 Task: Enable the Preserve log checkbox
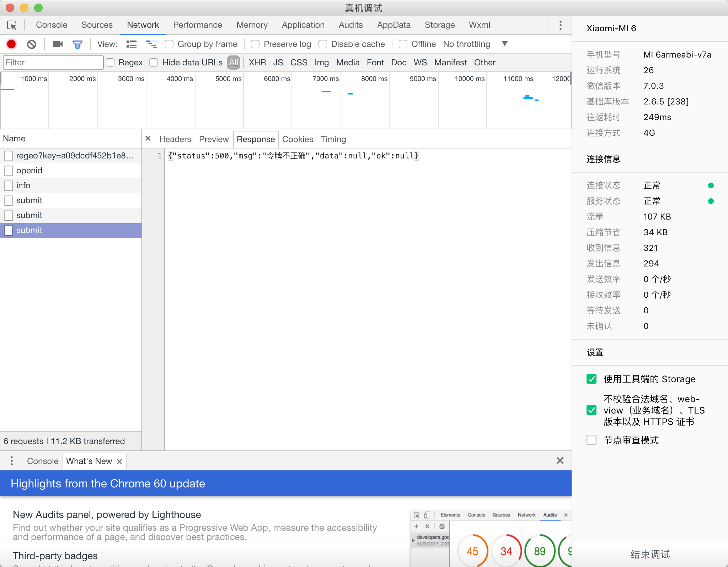click(255, 44)
